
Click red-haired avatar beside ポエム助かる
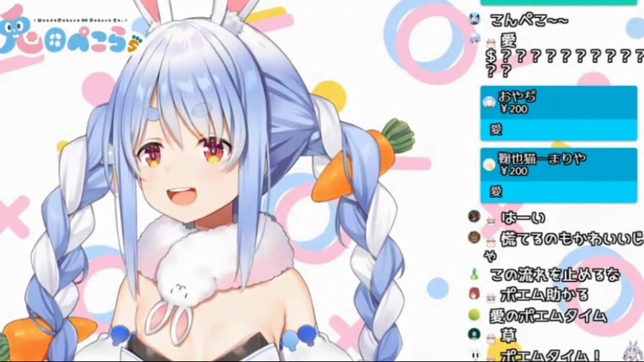(474, 294)
